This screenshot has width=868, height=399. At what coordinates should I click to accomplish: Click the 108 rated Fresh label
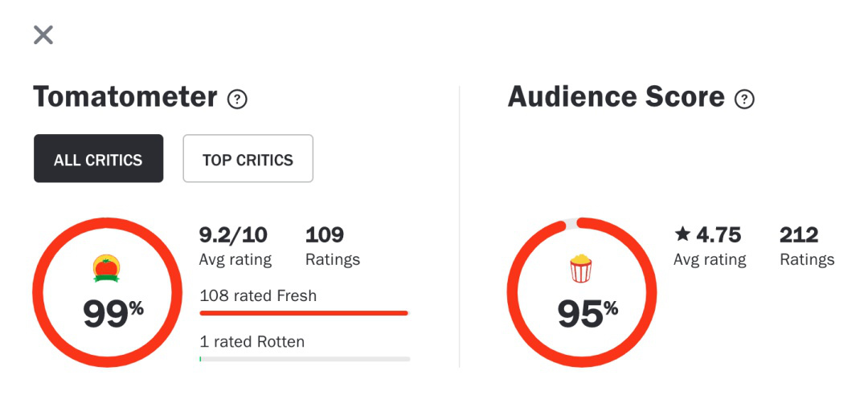point(259,295)
